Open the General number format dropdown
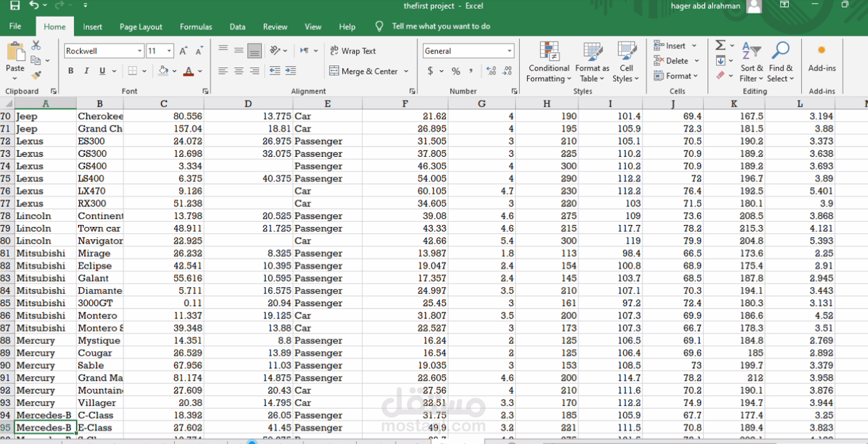This screenshot has width=868, height=444. click(509, 51)
